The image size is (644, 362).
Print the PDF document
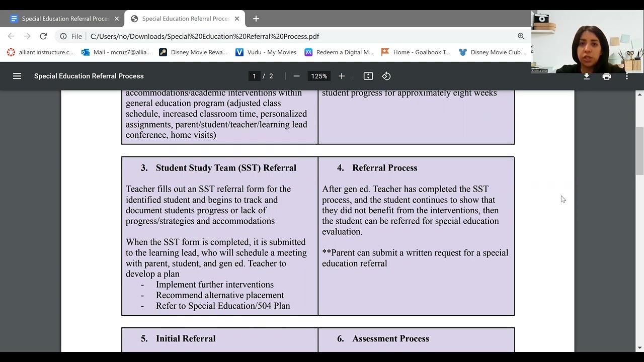point(607,76)
